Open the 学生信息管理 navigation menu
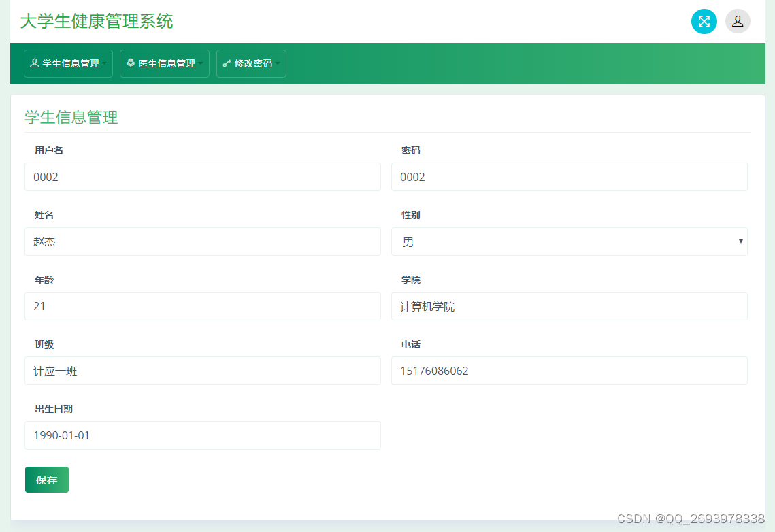The width and height of the screenshot is (775, 532). (68, 63)
